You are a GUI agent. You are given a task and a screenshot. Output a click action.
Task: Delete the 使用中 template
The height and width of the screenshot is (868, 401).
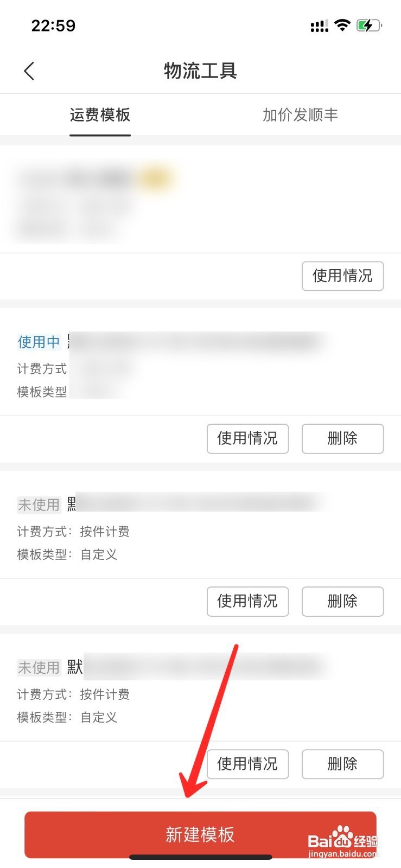click(342, 438)
